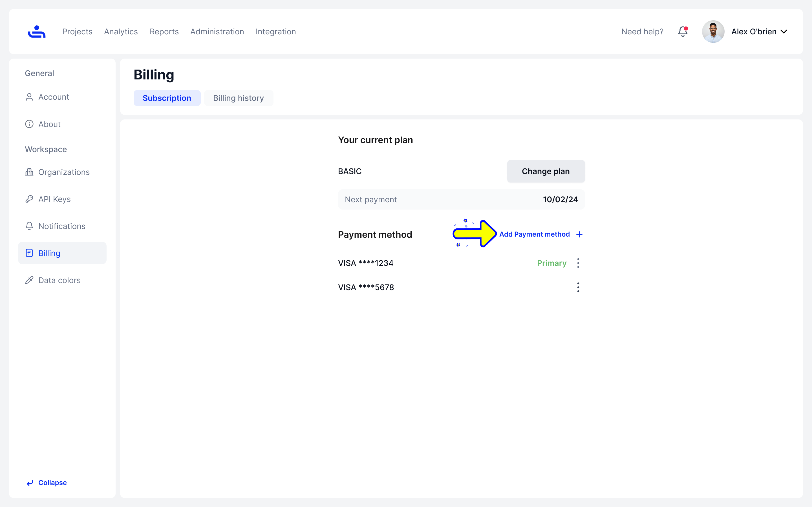Image resolution: width=812 pixels, height=507 pixels.
Task: Open API Keys section
Action: coord(54,199)
